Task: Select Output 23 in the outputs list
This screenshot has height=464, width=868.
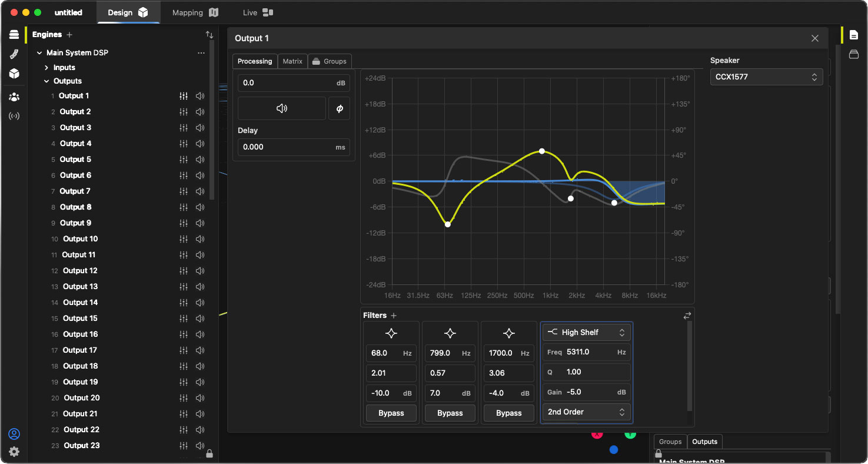Action: pyautogui.click(x=82, y=446)
